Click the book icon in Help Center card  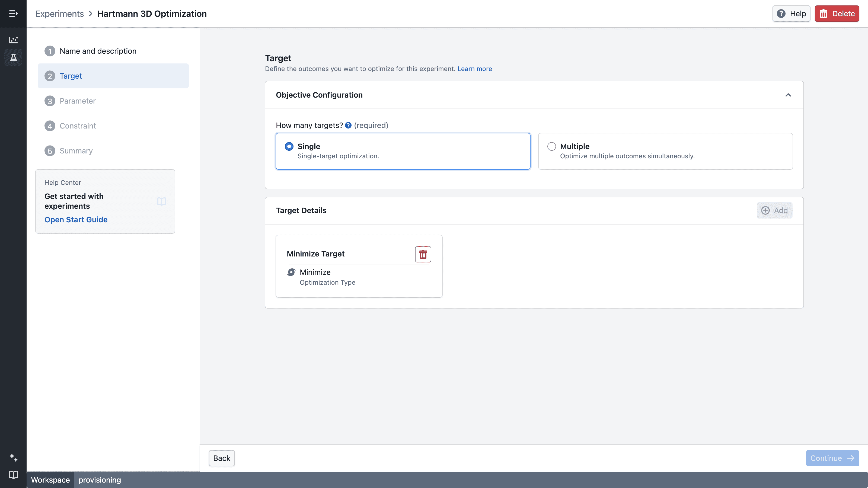coord(161,201)
